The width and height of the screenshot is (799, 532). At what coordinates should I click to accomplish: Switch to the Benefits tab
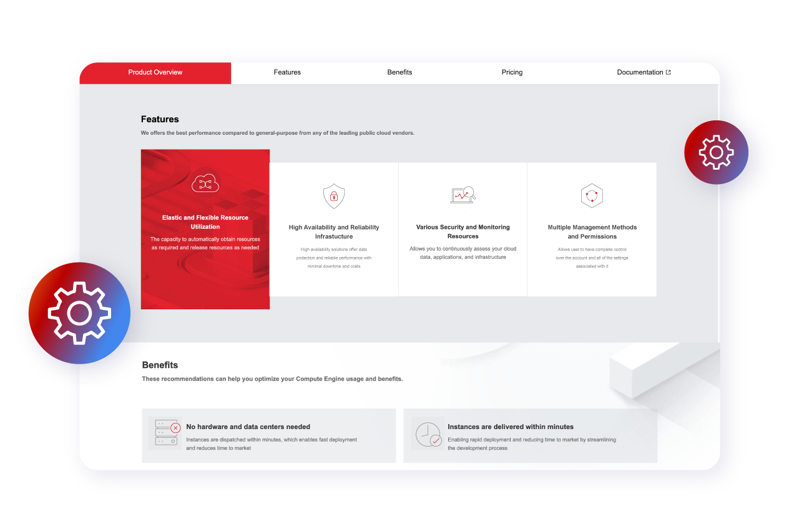(399, 72)
